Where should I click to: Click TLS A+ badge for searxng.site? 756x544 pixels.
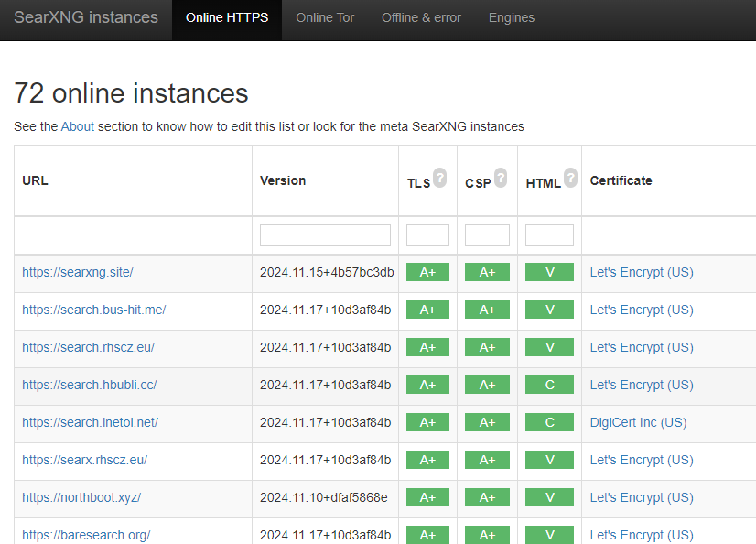click(427, 272)
